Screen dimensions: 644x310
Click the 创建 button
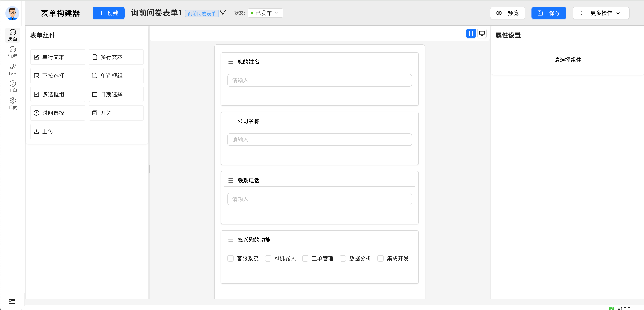(109, 13)
